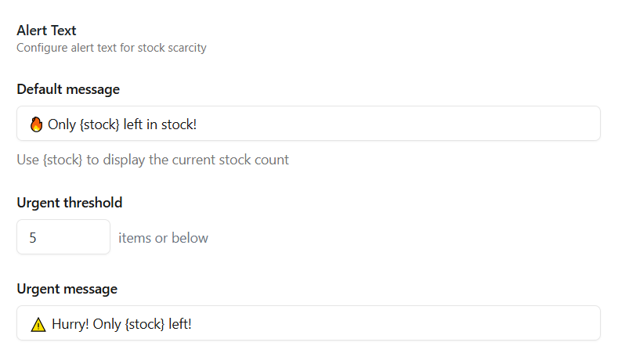Click the Alert Text section heading
The image size is (618, 364).
click(47, 31)
